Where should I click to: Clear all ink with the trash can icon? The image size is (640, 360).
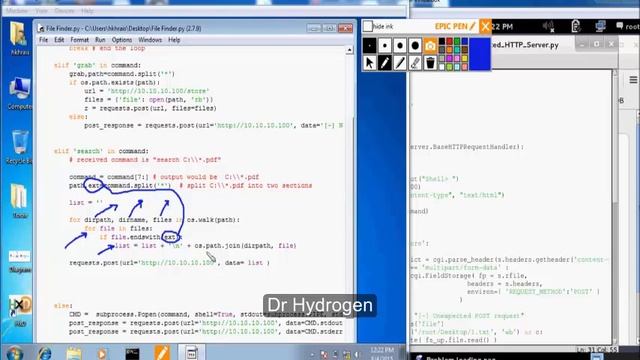(430, 63)
